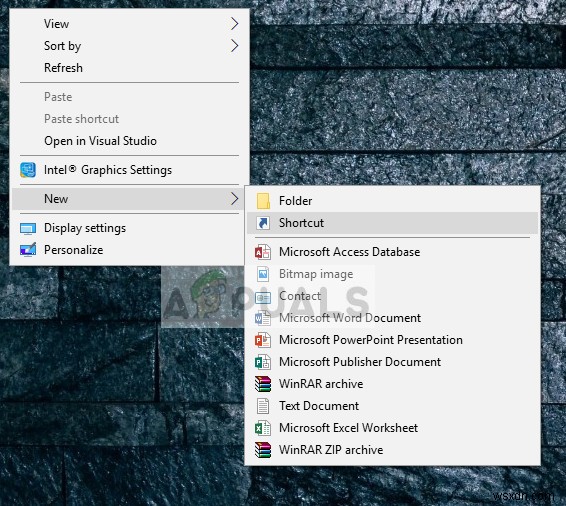Click the Bitmap image icon
The height and width of the screenshot is (506, 566).
click(263, 274)
